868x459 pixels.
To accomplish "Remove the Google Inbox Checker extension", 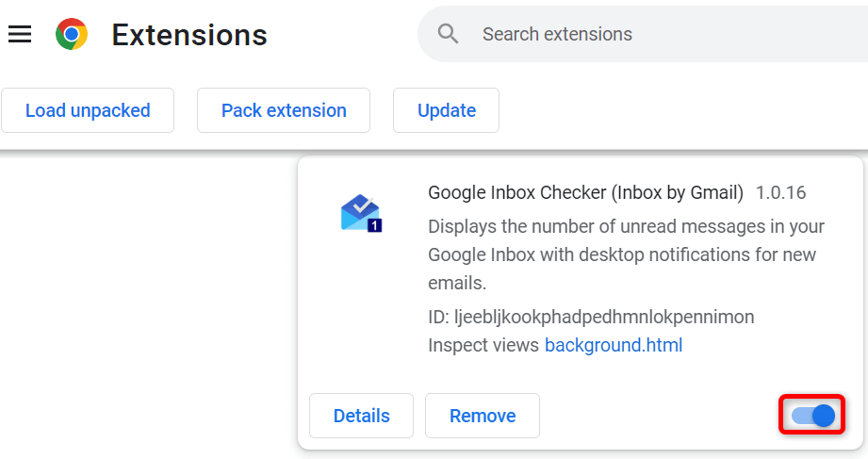I will 483,416.
